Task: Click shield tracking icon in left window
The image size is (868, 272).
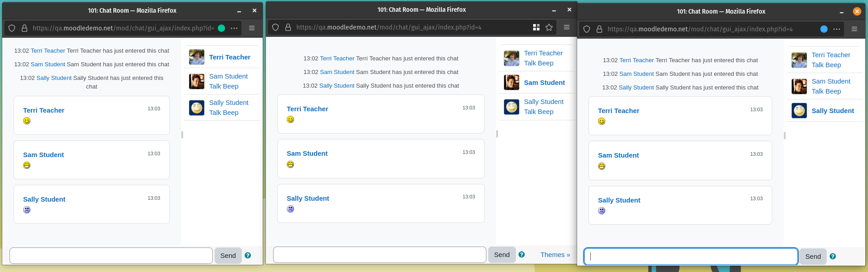Action: 12,28
